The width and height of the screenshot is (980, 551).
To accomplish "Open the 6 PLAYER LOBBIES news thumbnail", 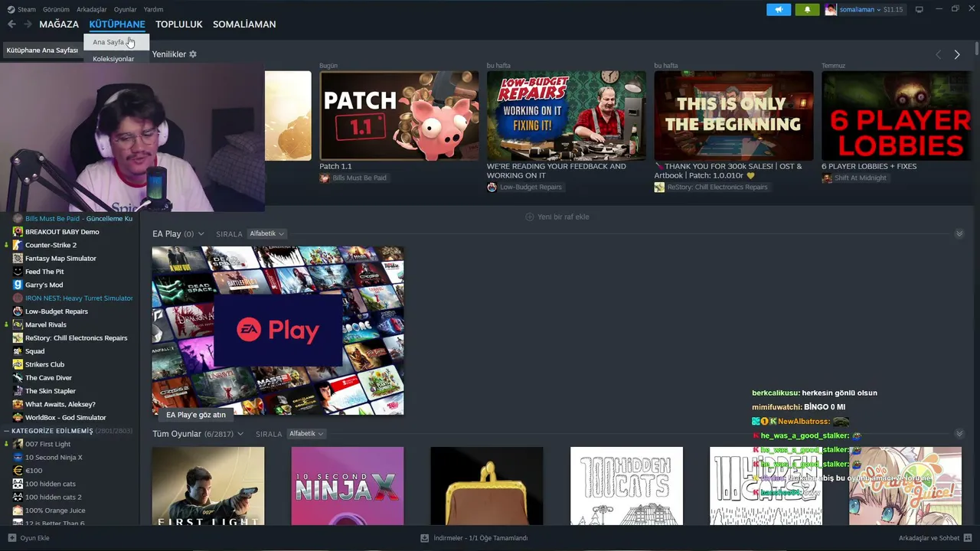I will pos(896,116).
